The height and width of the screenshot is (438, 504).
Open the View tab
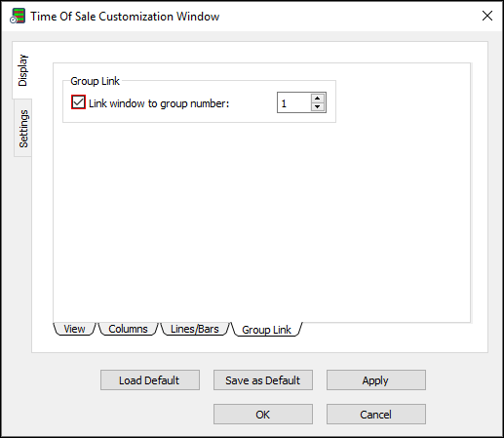tap(74, 329)
